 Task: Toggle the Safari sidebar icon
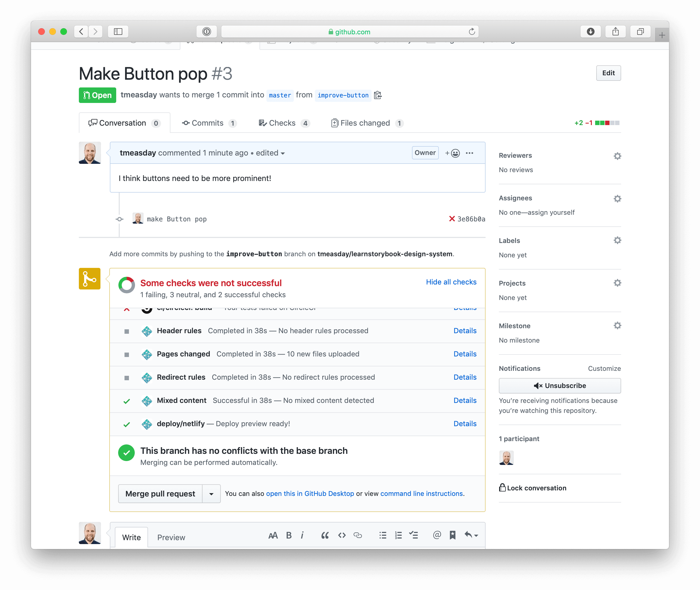click(118, 32)
